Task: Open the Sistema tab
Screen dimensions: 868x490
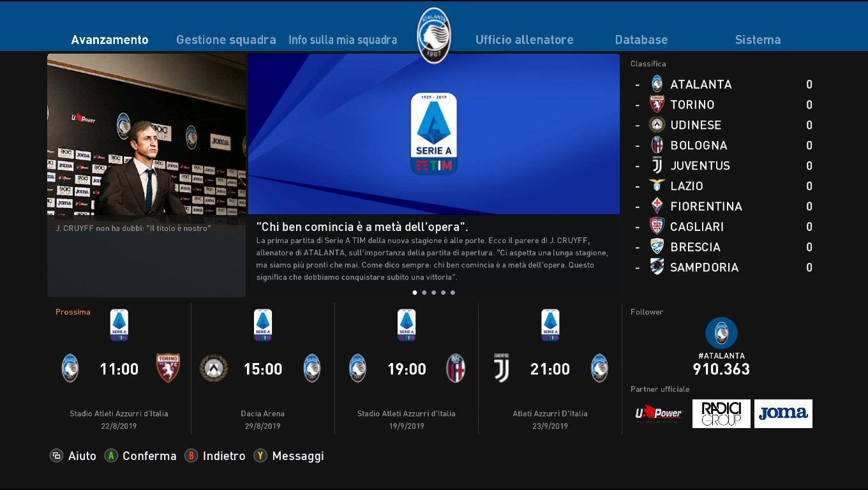Action: [x=758, y=40]
